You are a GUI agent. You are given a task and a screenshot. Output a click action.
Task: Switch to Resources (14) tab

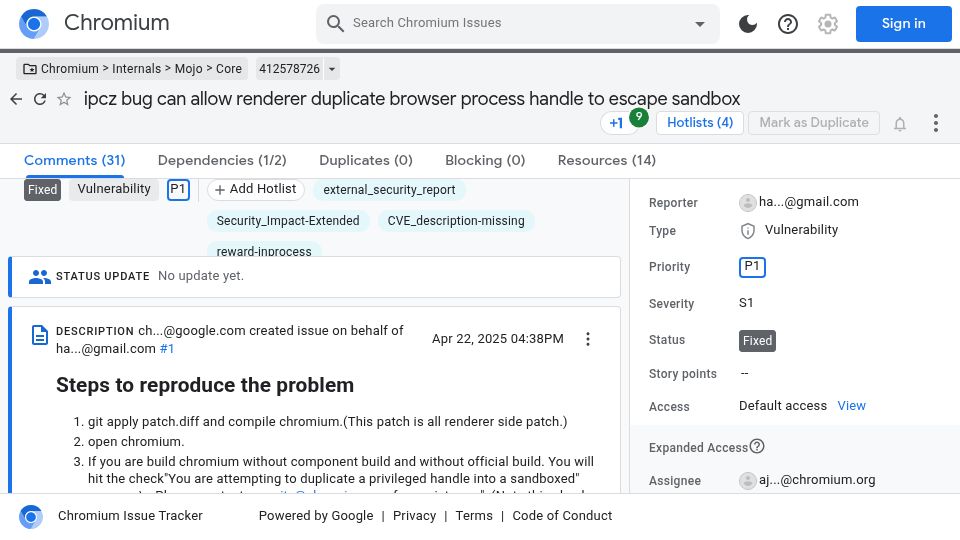(x=607, y=160)
